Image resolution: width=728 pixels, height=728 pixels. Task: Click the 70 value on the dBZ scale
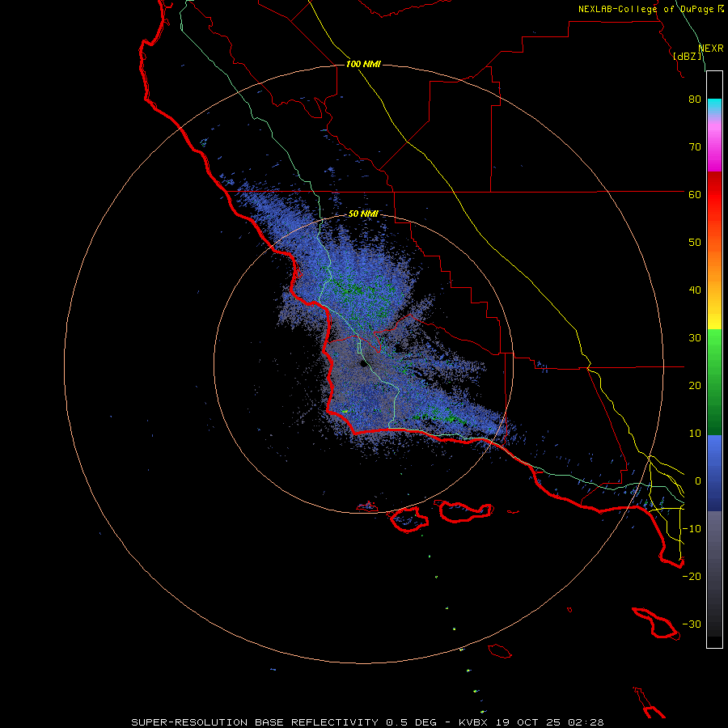695,146
